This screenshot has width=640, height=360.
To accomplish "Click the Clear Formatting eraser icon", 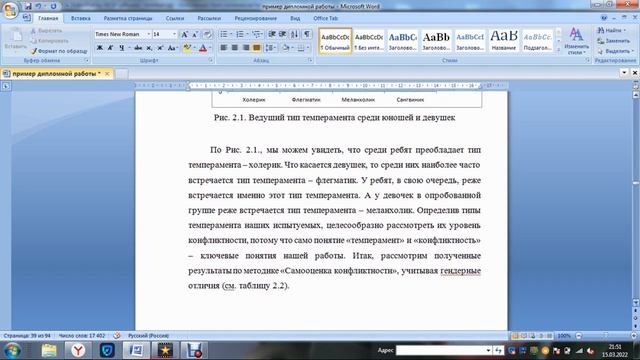I will click(x=207, y=34).
